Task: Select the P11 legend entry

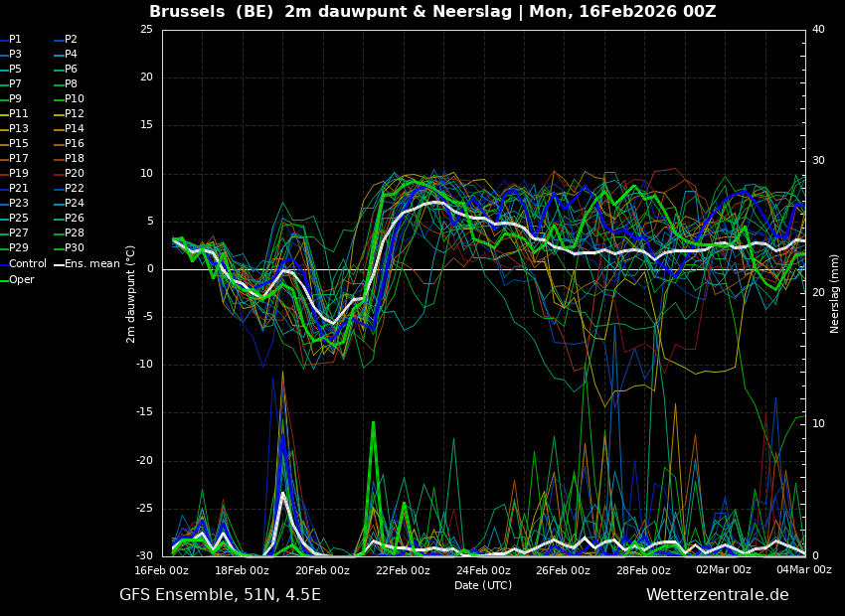Action: pos(19,114)
